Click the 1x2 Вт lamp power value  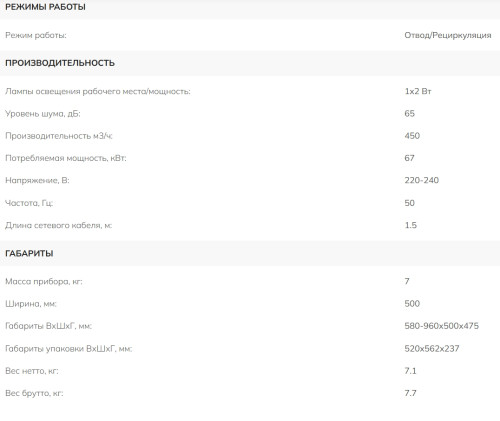(418, 91)
